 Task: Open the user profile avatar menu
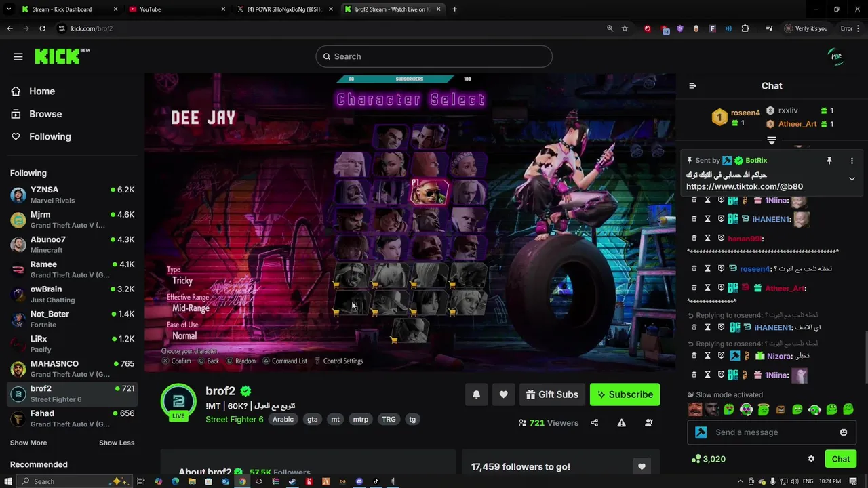[837, 57]
